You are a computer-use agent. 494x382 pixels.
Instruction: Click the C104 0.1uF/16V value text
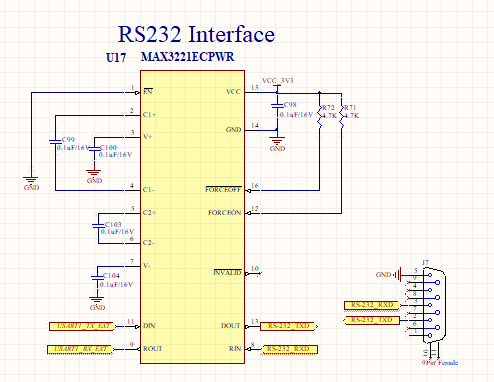tap(116, 285)
